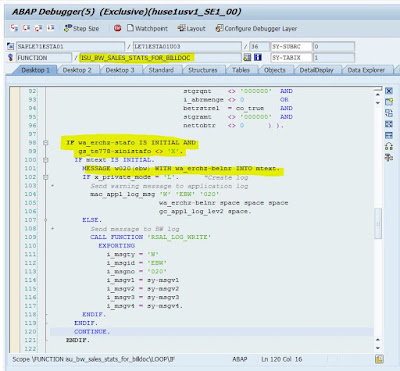Collapse the IF block at line 100
Viewport: 400px width, 371px height.
pyautogui.click(x=46, y=160)
